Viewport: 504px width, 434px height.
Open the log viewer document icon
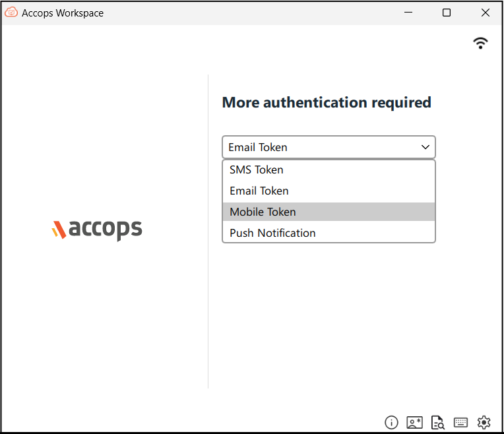(x=438, y=422)
